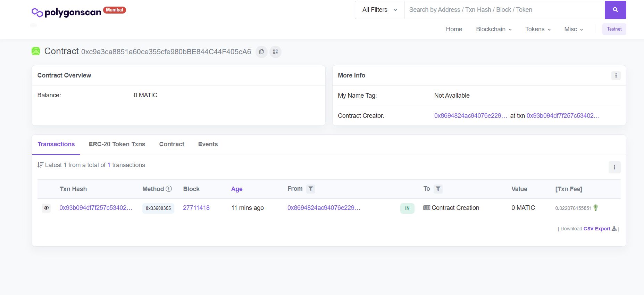Viewport: 644px width, 295px height.
Task: Open block 27711418
Action: pyautogui.click(x=196, y=208)
